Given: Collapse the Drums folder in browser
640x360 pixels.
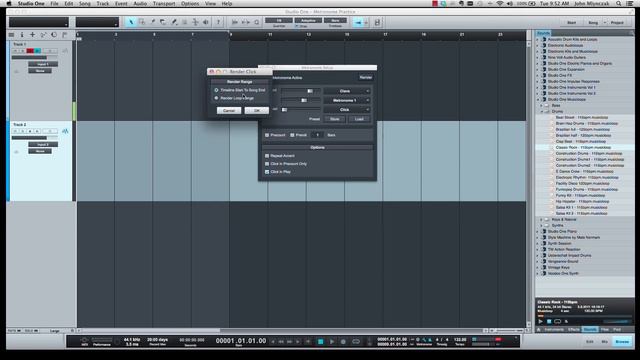Looking at the screenshot, I should [542, 111].
